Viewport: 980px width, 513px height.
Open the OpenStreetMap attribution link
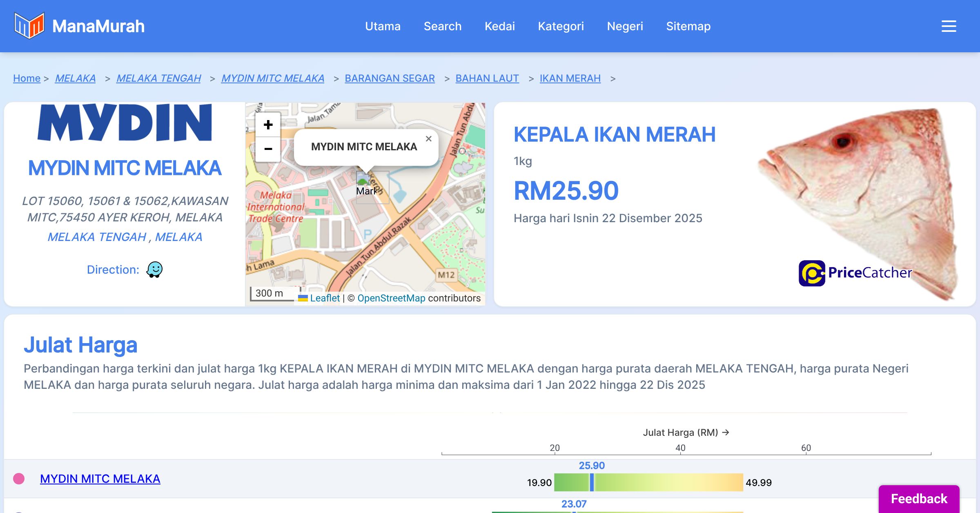[391, 298]
